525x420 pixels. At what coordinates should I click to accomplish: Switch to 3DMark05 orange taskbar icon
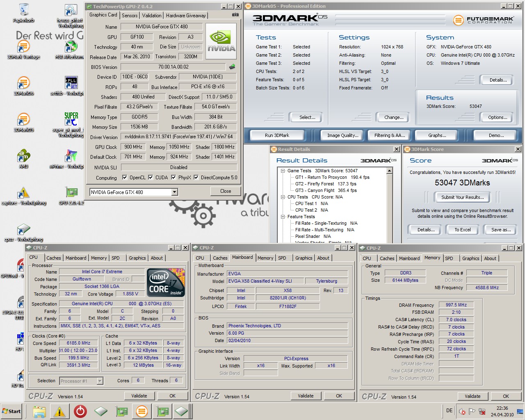click(142, 411)
